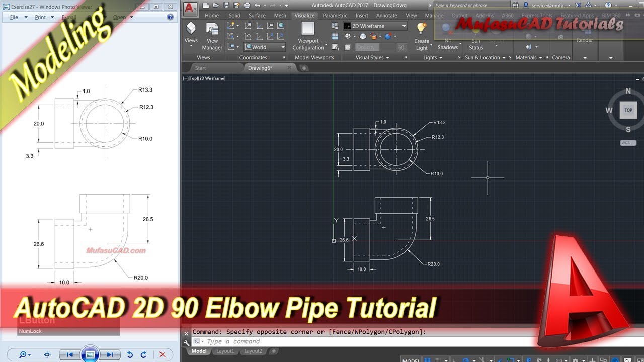Expand the Lights panel title
This screenshot has width=644, height=362.
(433, 58)
